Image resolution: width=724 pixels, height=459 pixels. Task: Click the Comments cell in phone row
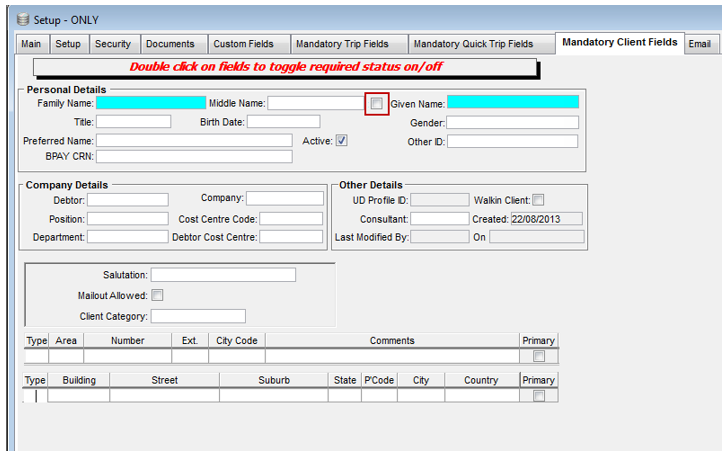(392, 356)
